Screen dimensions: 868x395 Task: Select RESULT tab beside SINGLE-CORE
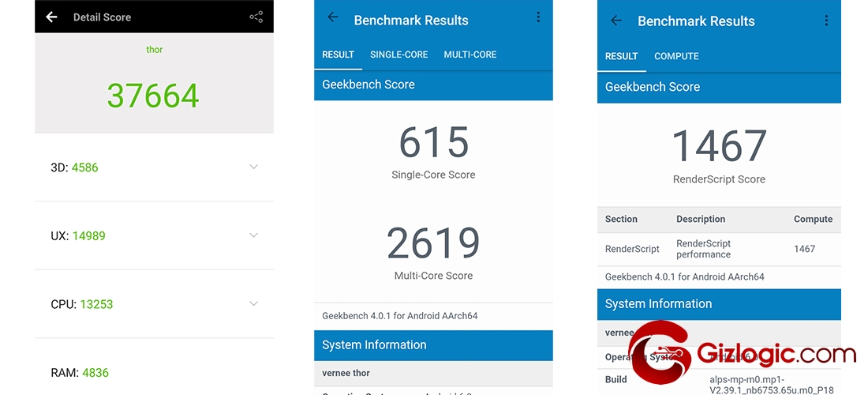click(x=338, y=55)
